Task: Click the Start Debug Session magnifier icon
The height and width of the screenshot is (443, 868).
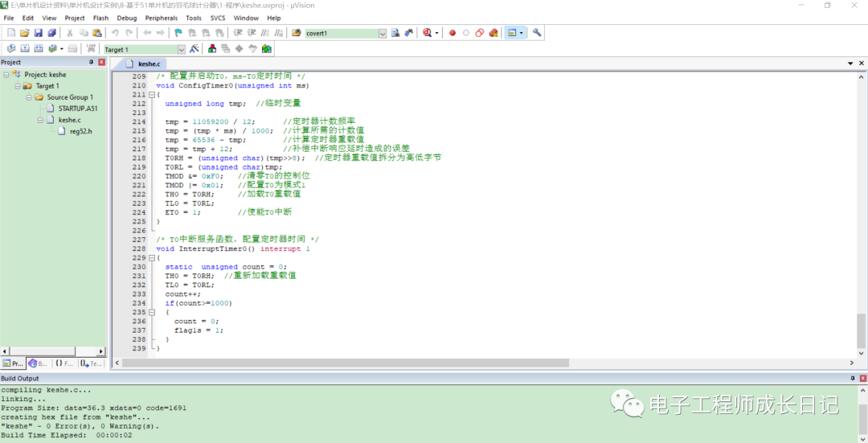Action: tap(428, 33)
